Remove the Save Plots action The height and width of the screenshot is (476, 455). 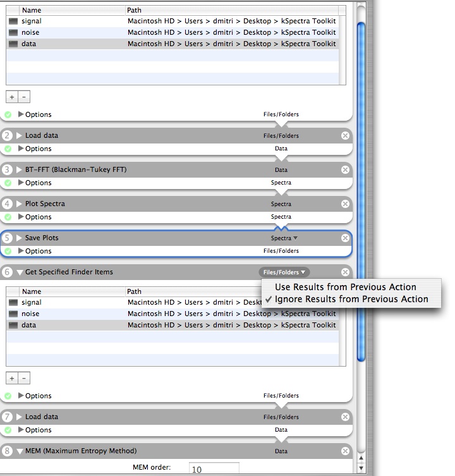(345, 238)
